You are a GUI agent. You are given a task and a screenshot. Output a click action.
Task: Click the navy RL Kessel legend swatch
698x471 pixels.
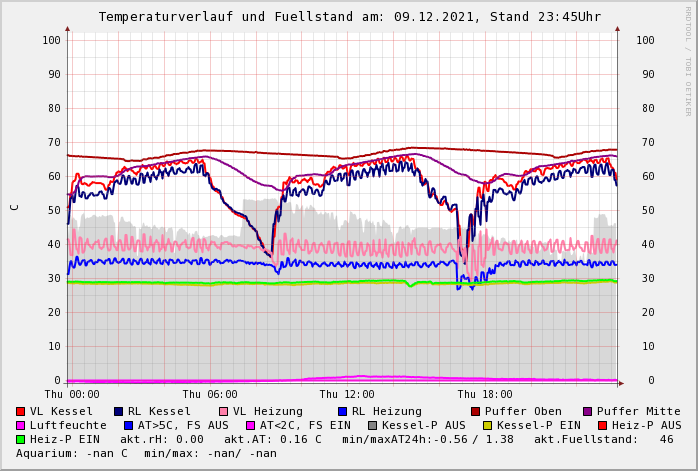[119, 411]
